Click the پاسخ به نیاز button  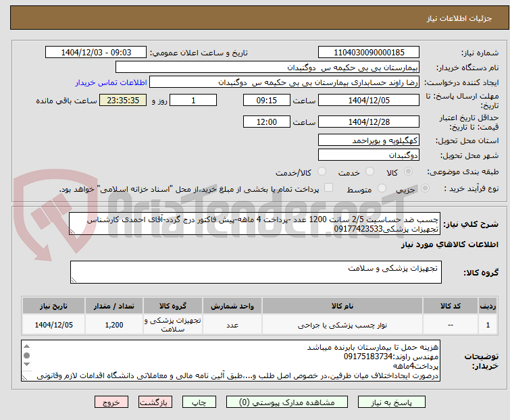pyautogui.click(x=391, y=402)
